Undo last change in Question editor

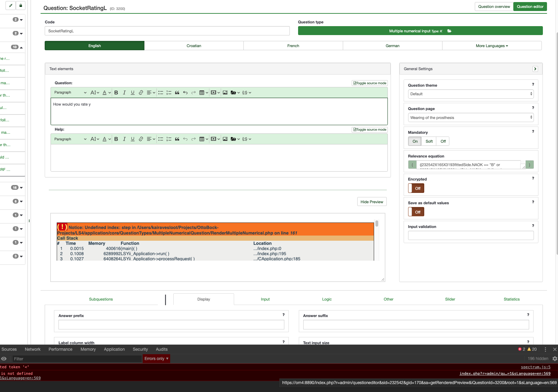185,92
